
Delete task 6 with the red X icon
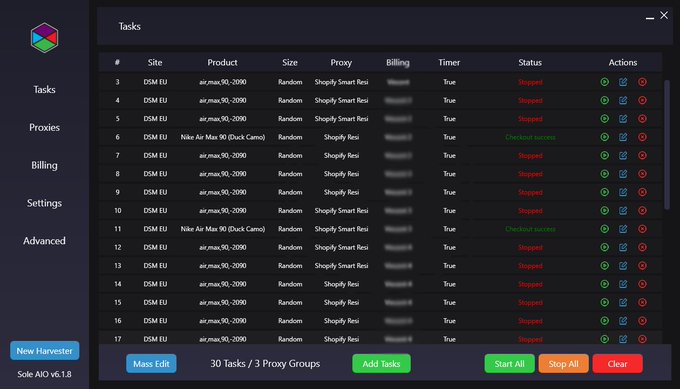tap(642, 137)
